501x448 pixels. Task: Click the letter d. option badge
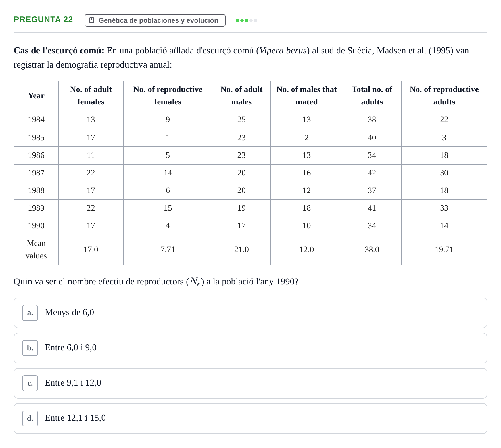[x=30, y=418]
